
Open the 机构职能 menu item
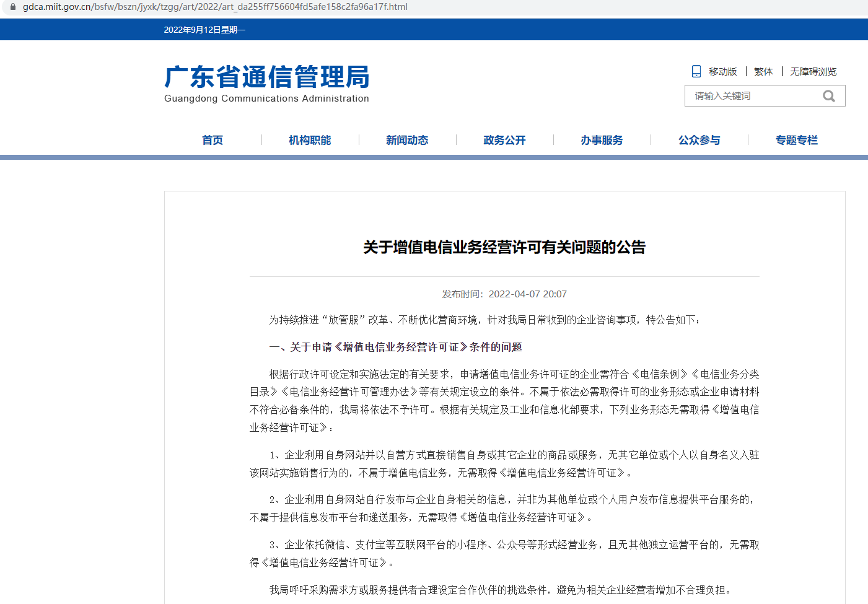click(x=310, y=140)
